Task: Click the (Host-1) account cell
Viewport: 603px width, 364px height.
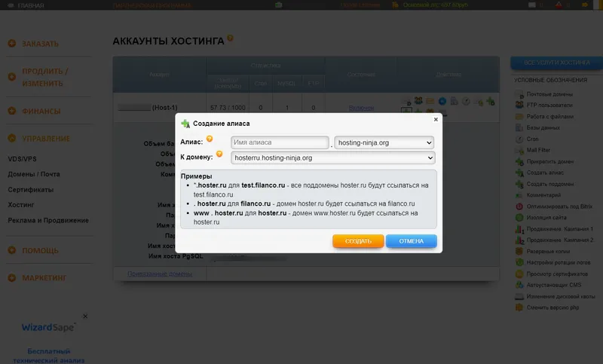Action: pyautogui.click(x=159, y=108)
